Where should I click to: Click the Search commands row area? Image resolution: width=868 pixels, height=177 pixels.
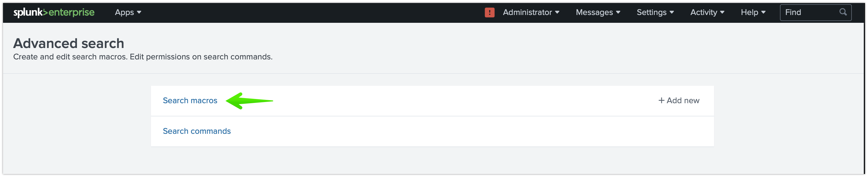pyautogui.click(x=432, y=131)
